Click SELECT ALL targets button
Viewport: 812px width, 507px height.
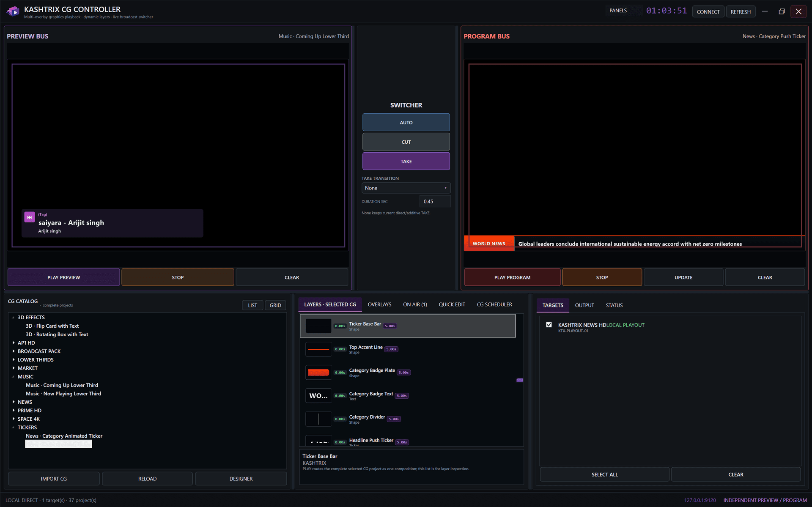[604, 474]
